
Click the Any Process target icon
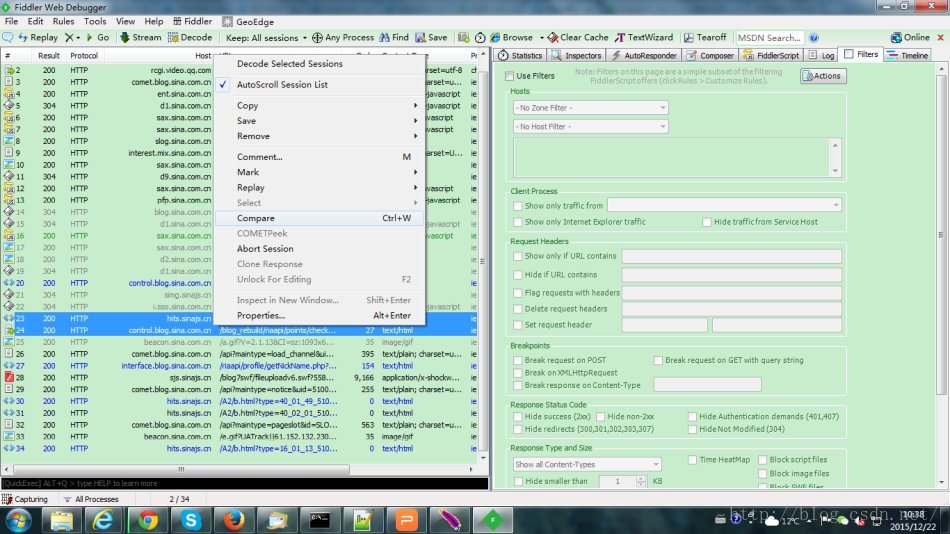tap(317, 38)
